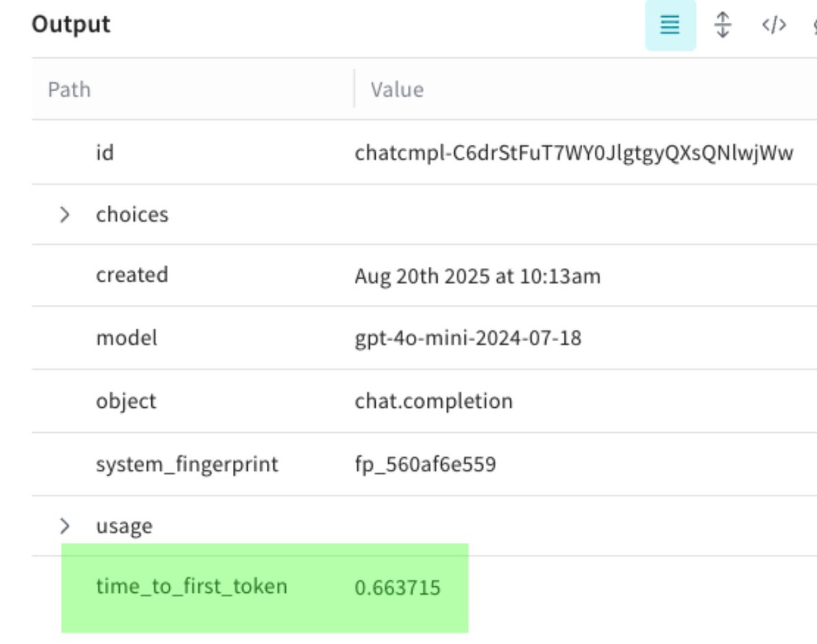
Task: Select the system_fingerprint path row
Action: (187, 465)
